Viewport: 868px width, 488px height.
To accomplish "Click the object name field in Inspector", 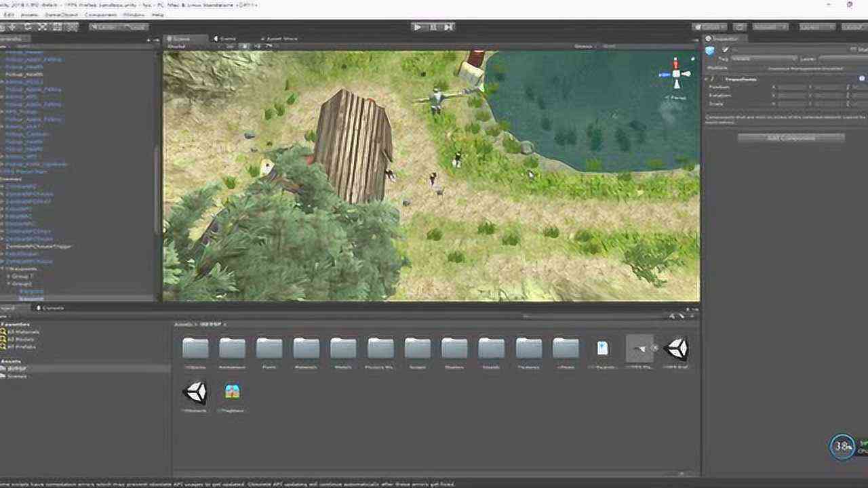I will click(x=787, y=49).
